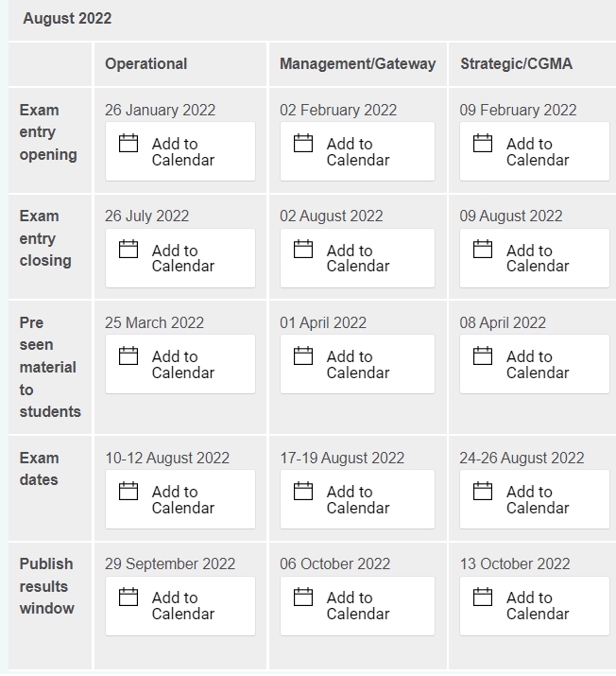Add Strategic/CGMA exam entry closing to calendar
This screenshot has width=616, height=676.
(535, 258)
